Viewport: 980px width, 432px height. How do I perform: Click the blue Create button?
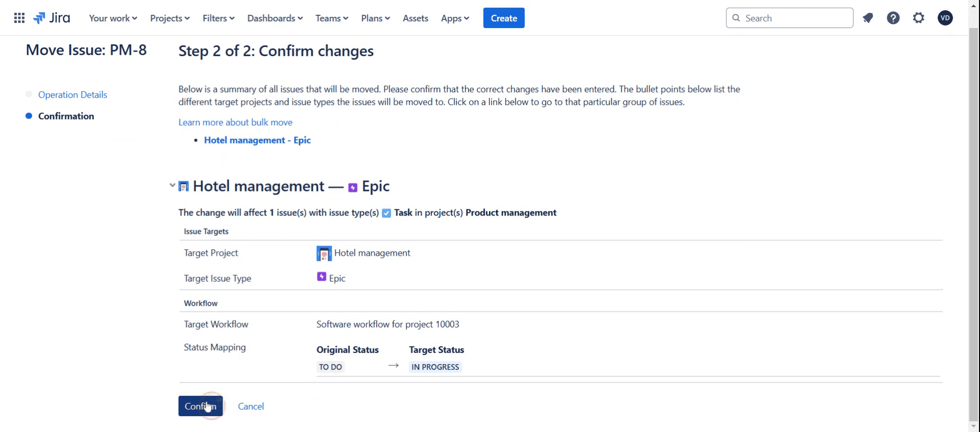(504, 18)
